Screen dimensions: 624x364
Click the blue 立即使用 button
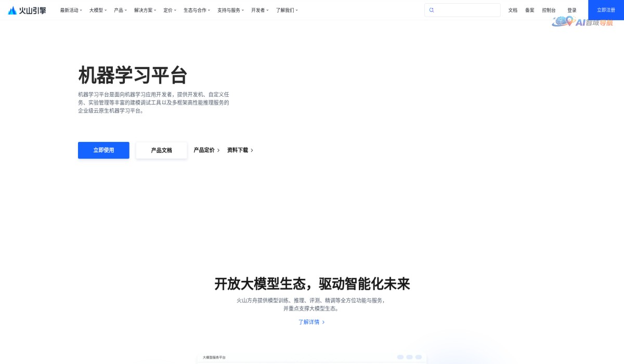[x=103, y=150]
